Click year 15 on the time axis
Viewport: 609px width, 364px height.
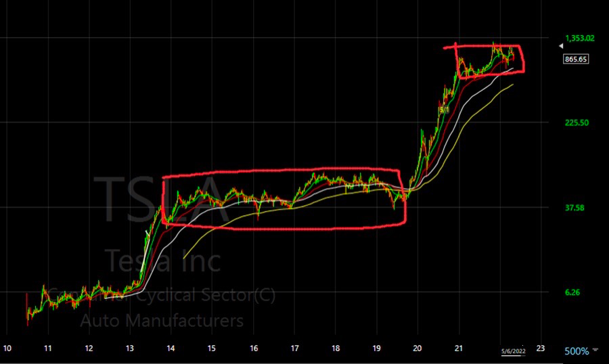211,348
